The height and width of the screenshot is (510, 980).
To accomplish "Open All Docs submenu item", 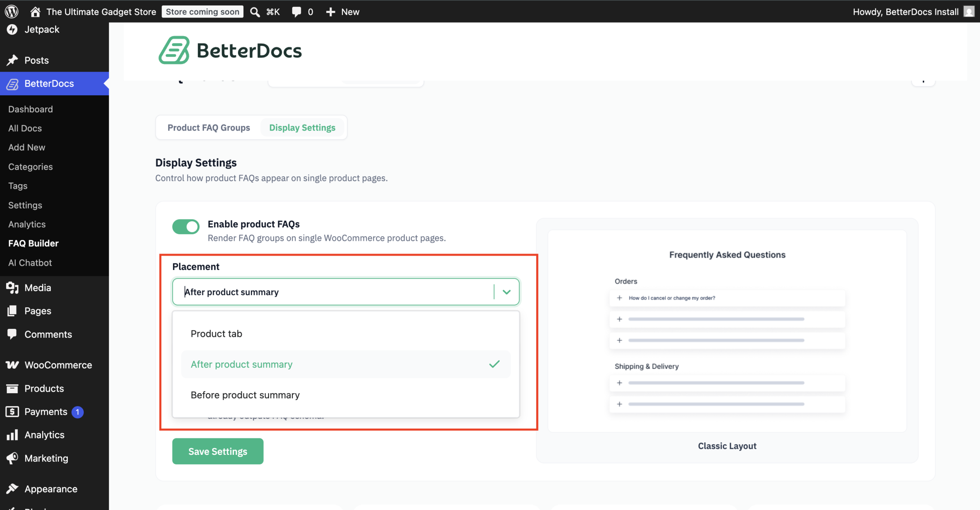I will tap(25, 128).
